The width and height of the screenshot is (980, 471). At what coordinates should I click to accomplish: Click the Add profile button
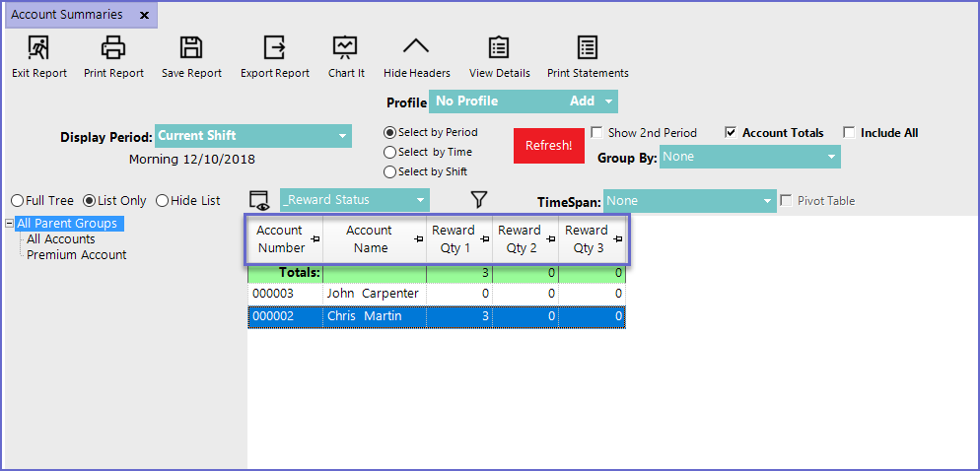582,101
